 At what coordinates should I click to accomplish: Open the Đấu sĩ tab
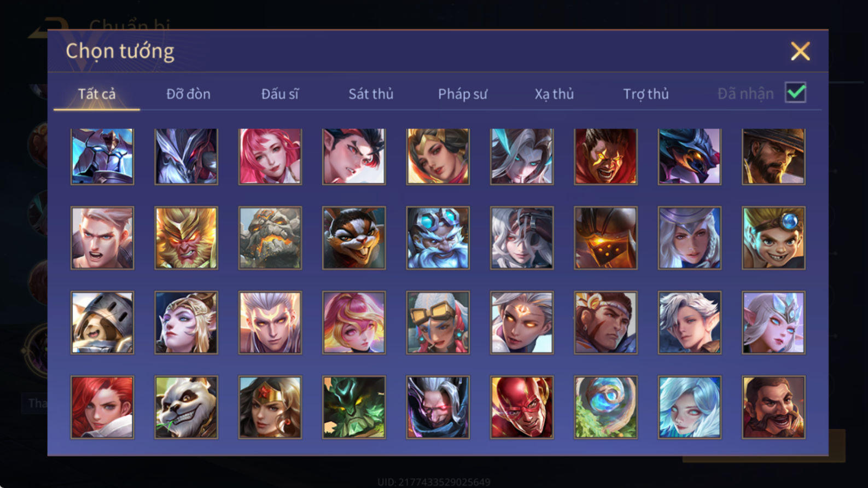(279, 94)
